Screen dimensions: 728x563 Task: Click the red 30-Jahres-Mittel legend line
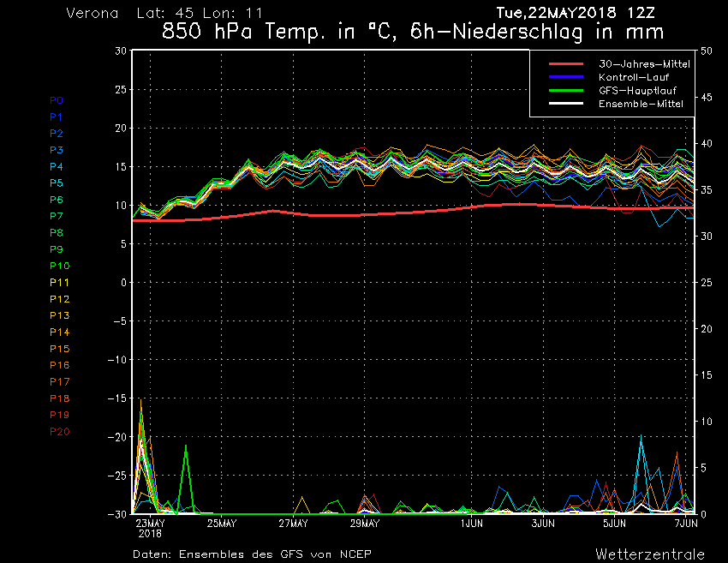[566, 63]
